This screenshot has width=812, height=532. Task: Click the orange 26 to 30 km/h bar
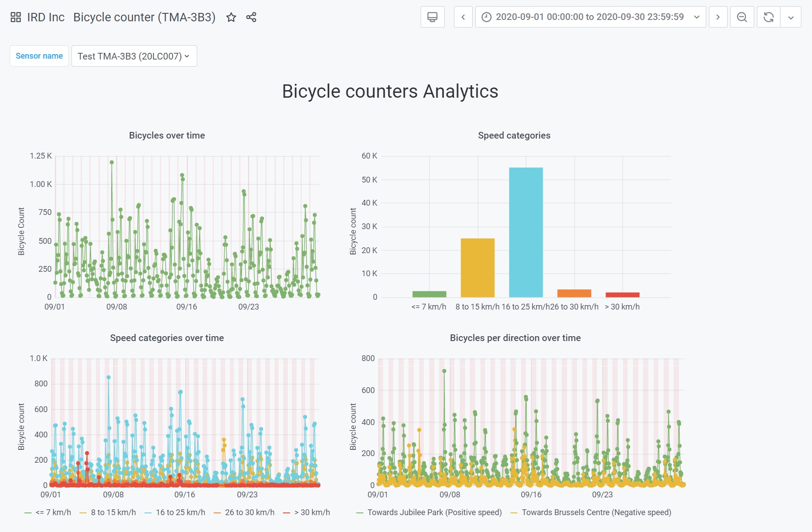pos(574,293)
